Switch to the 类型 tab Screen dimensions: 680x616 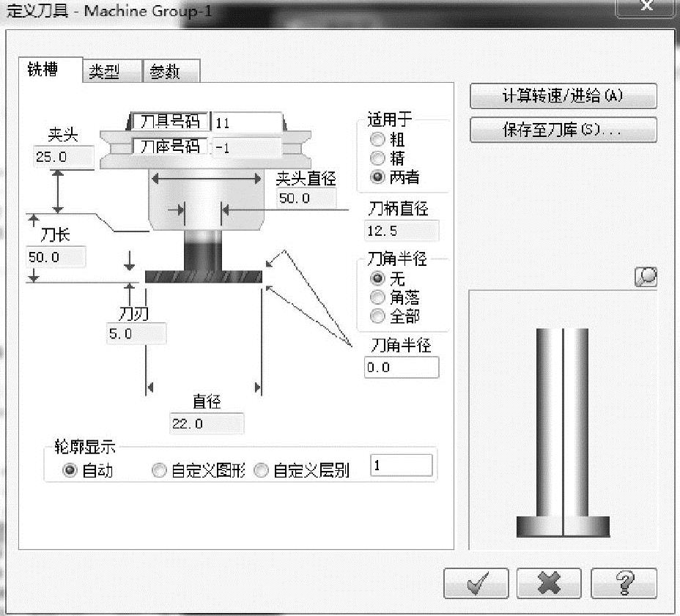tap(112, 70)
